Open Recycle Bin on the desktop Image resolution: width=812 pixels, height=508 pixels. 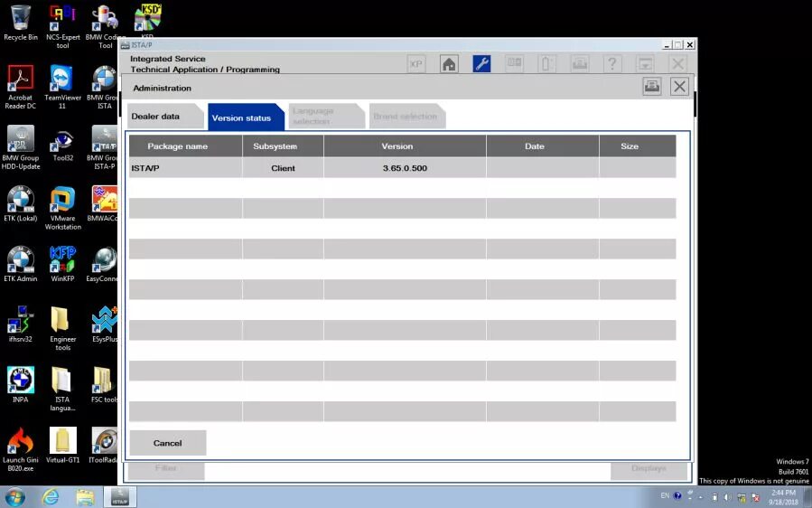click(21, 24)
